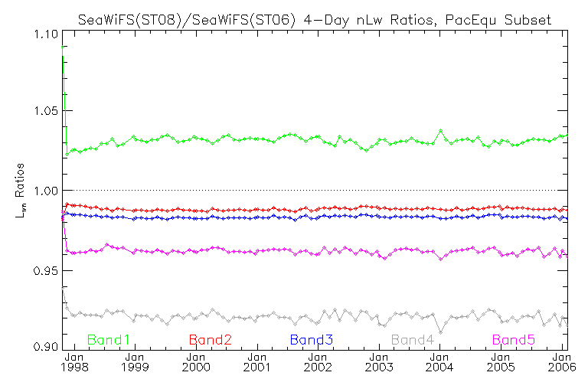The width and height of the screenshot is (588, 392).
Task: Select the gray Band4 legend label
Action: tap(413, 340)
